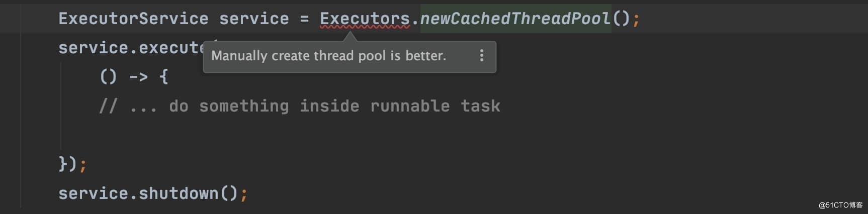Click the lambda arrow '->' operator

(x=138, y=77)
